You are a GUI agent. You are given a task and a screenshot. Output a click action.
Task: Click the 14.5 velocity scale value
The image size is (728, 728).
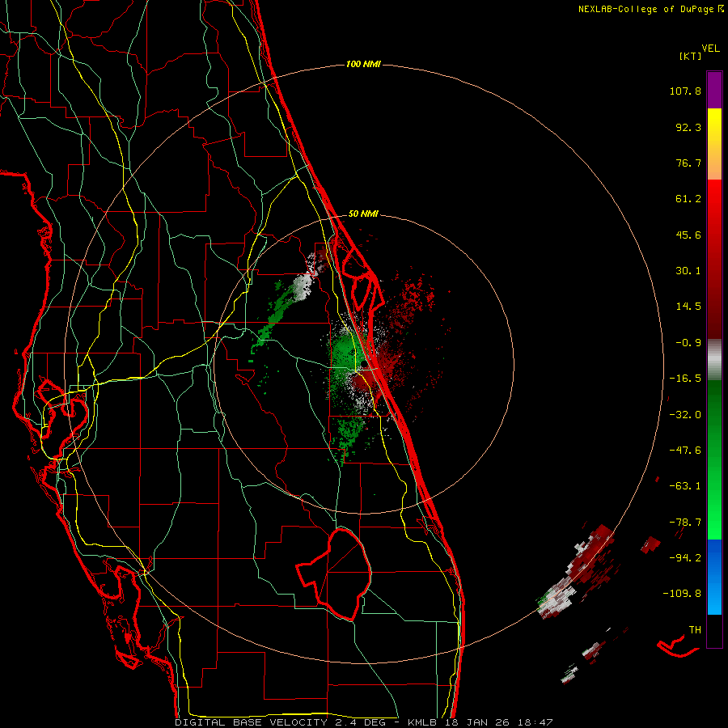688,307
